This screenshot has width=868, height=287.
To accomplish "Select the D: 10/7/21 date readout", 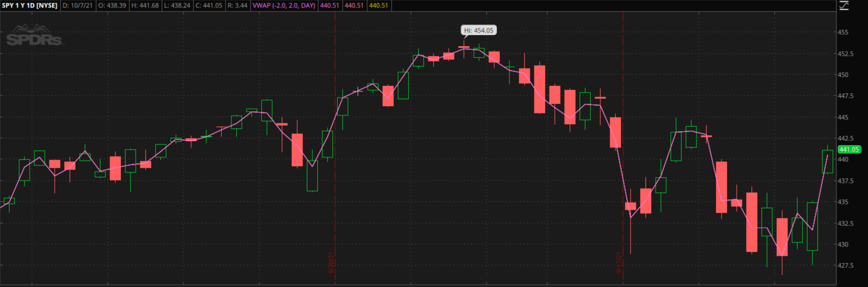I will (78, 6).
